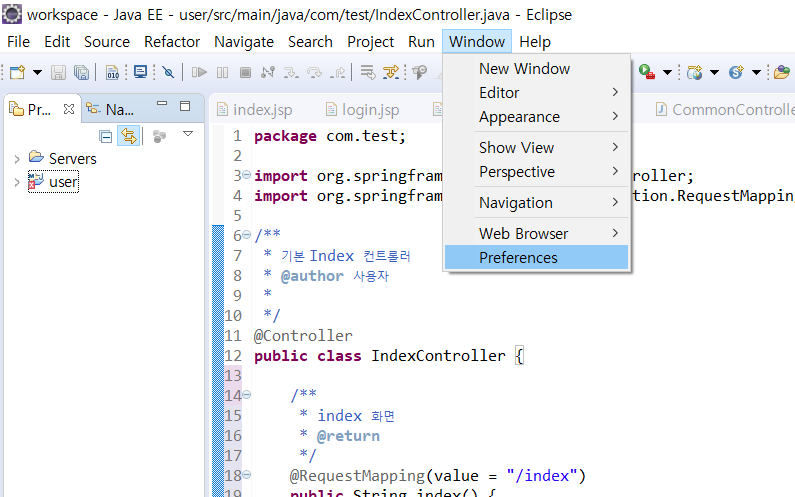Close the open Window menu
The width and height of the screenshot is (795, 497).
point(477,42)
